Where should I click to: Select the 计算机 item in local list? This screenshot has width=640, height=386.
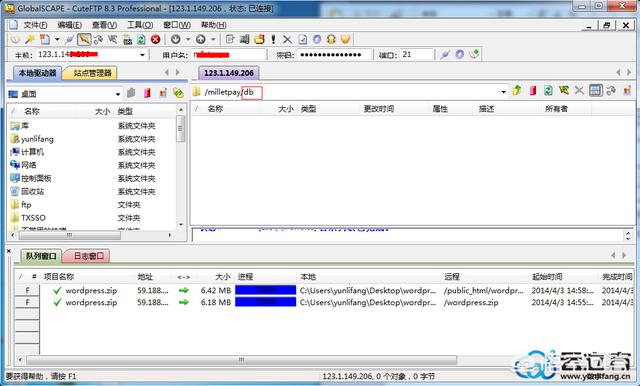pos(32,152)
